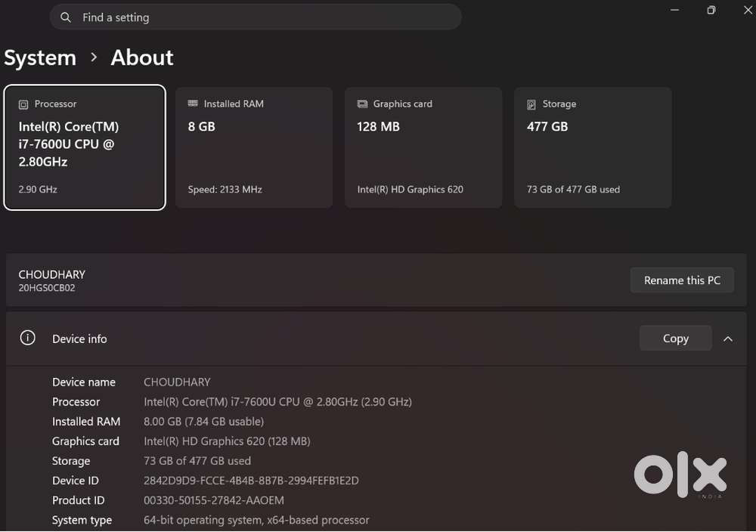Click the search magnifier icon
The width and height of the screenshot is (756, 532).
click(66, 18)
